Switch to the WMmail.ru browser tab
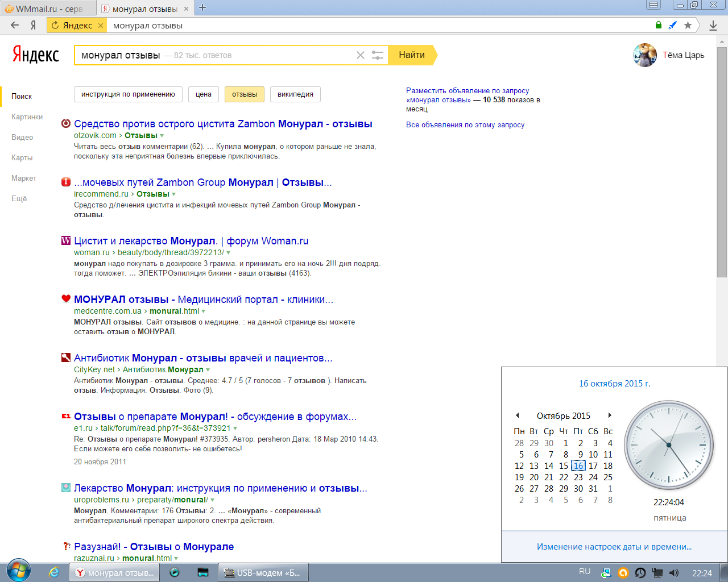Viewport: 728px width, 582px height. [48, 9]
